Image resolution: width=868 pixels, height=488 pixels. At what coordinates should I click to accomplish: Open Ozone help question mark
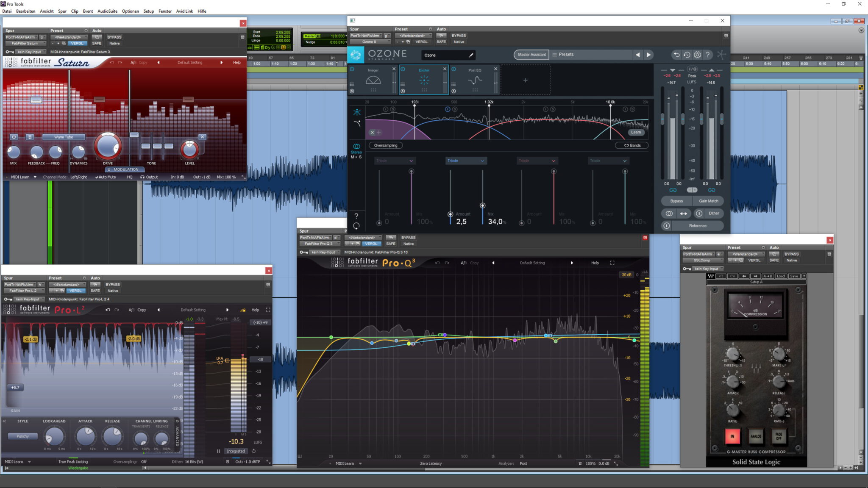click(x=707, y=55)
